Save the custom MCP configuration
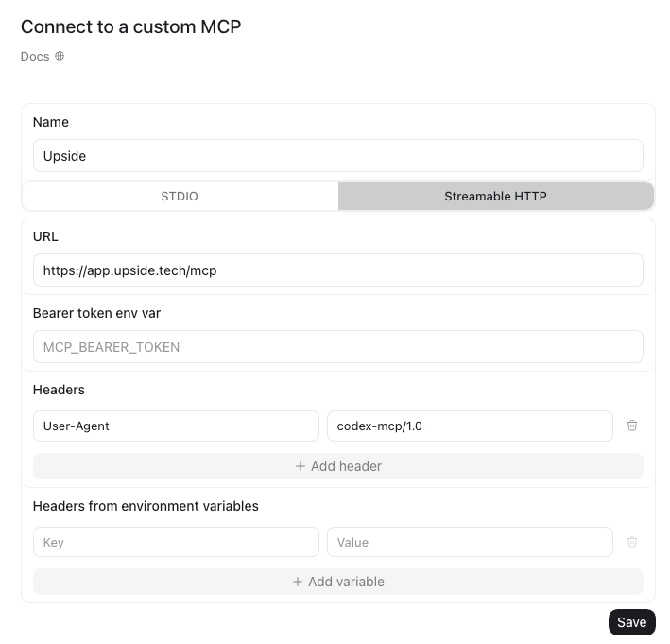This screenshot has width=670, height=644. pos(631,622)
